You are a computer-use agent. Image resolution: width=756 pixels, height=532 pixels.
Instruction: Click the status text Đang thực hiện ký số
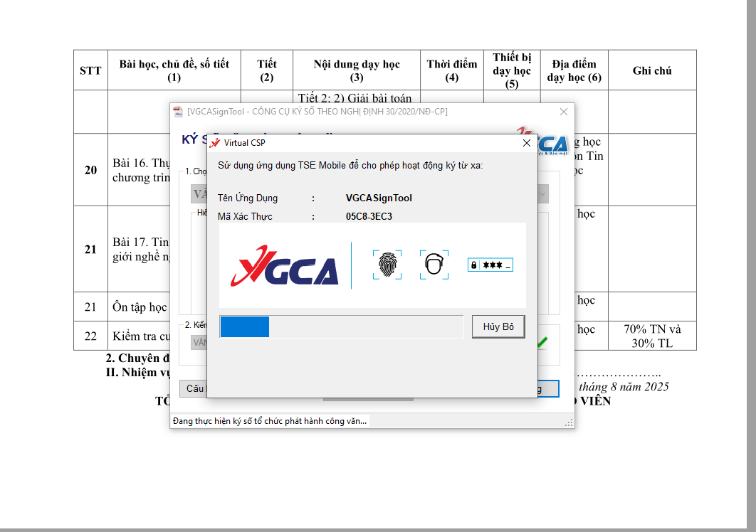click(x=270, y=421)
